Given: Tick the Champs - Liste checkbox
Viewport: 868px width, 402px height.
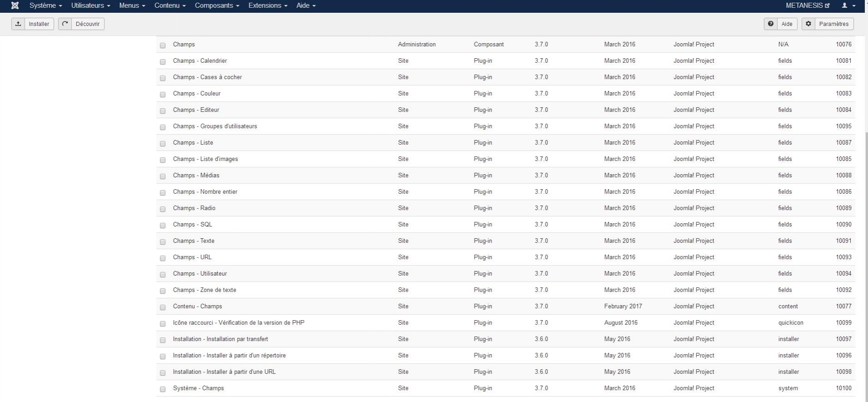Looking at the screenshot, I should (163, 143).
